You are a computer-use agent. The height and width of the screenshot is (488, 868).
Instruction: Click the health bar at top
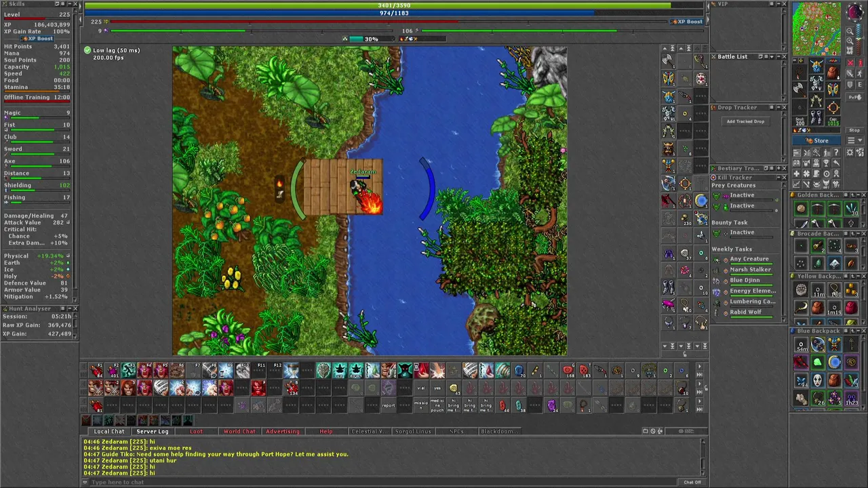[x=394, y=5]
